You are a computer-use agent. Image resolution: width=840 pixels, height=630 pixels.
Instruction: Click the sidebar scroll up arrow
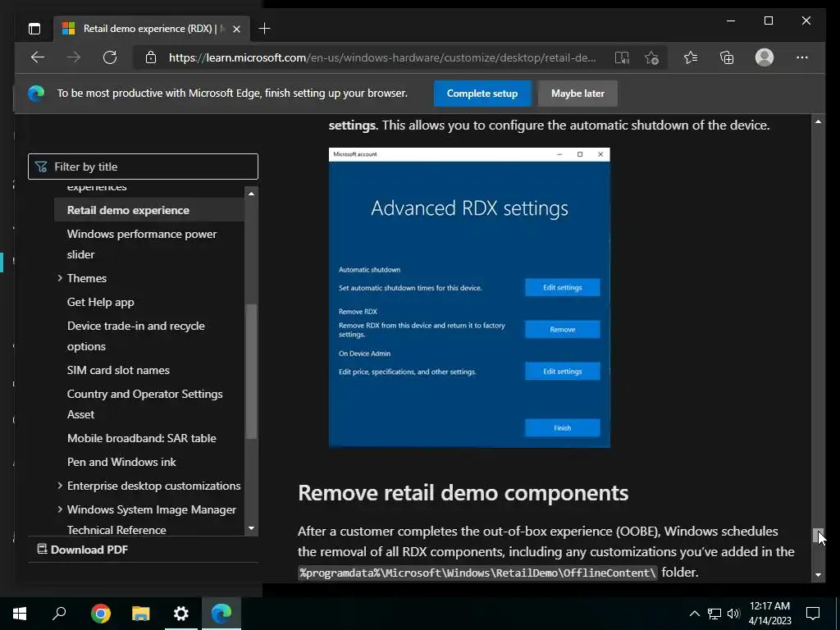pyautogui.click(x=251, y=194)
